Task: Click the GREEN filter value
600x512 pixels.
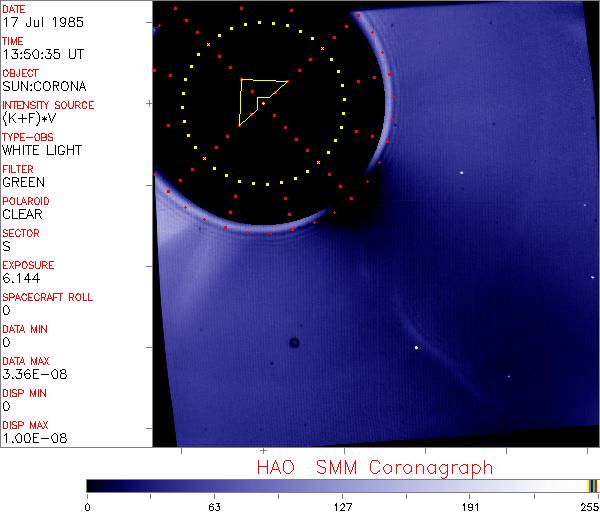Action: (23, 182)
